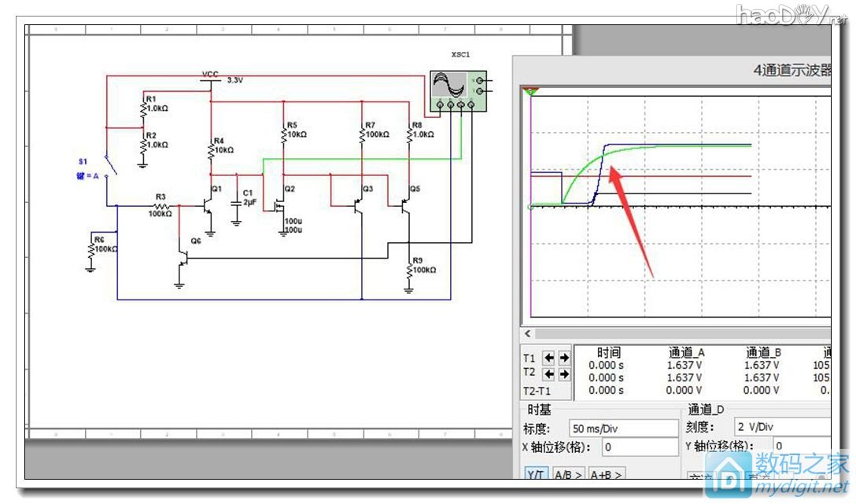856x504 pixels.
Task: Click the mydigit.net watermark logo
Action: tap(777, 474)
